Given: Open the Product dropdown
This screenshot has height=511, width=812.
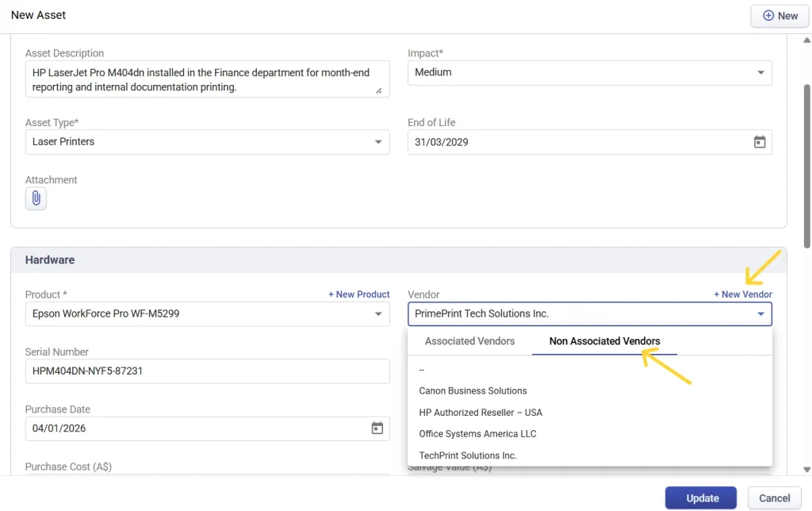Looking at the screenshot, I should pyautogui.click(x=378, y=314).
